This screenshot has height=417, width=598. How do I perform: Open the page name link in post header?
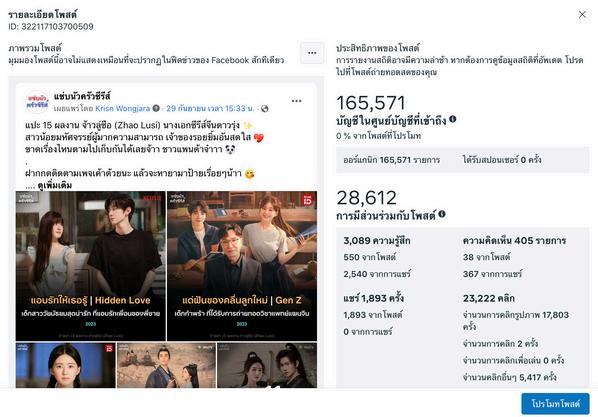(x=82, y=96)
